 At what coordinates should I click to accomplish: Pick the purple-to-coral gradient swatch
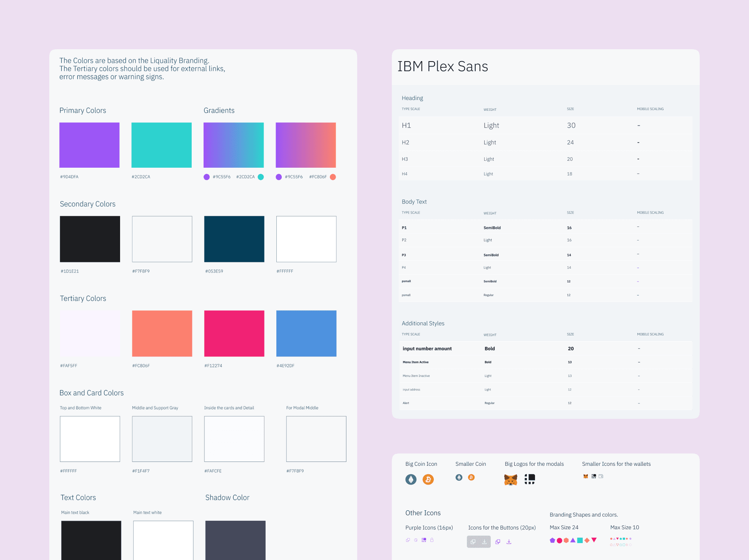click(x=306, y=145)
